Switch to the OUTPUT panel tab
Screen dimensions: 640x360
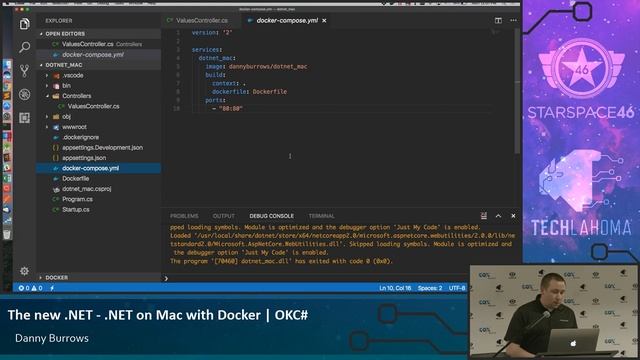tap(224, 216)
